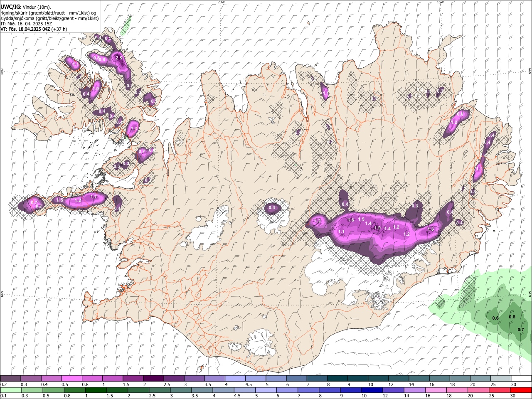This screenshot has height=399, width=532.
Task: Click the init time 'IT: Mið. 16. 04. 2025 15Z'
Action: [x=26, y=24]
